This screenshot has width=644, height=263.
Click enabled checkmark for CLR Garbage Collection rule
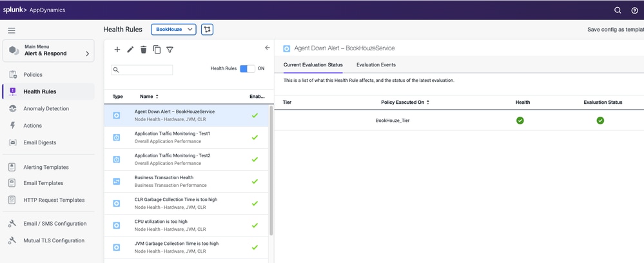(x=255, y=204)
